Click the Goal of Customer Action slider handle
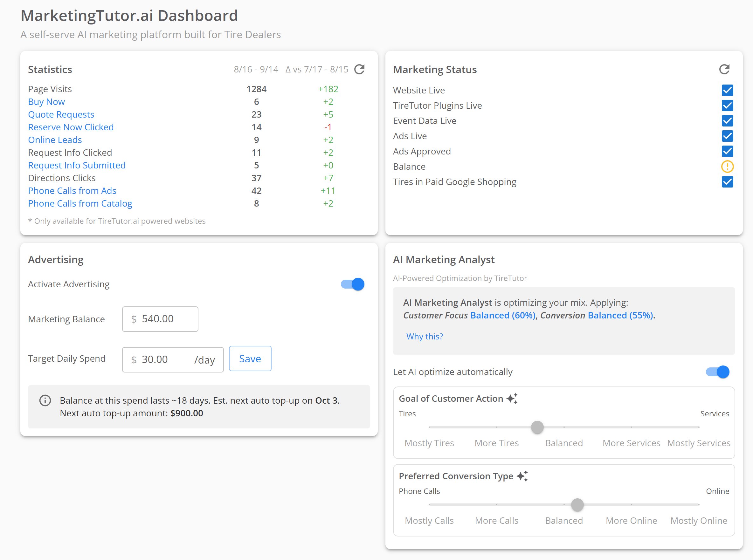The height and width of the screenshot is (560, 753). tap(537, 427)
